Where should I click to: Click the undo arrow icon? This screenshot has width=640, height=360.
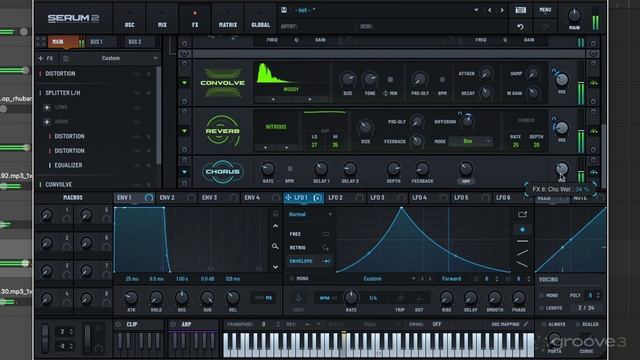click(520, 27)
